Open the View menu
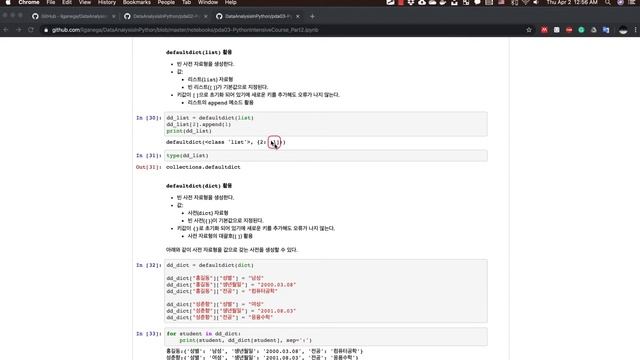 pyautogui.click(x=85, y=2)
